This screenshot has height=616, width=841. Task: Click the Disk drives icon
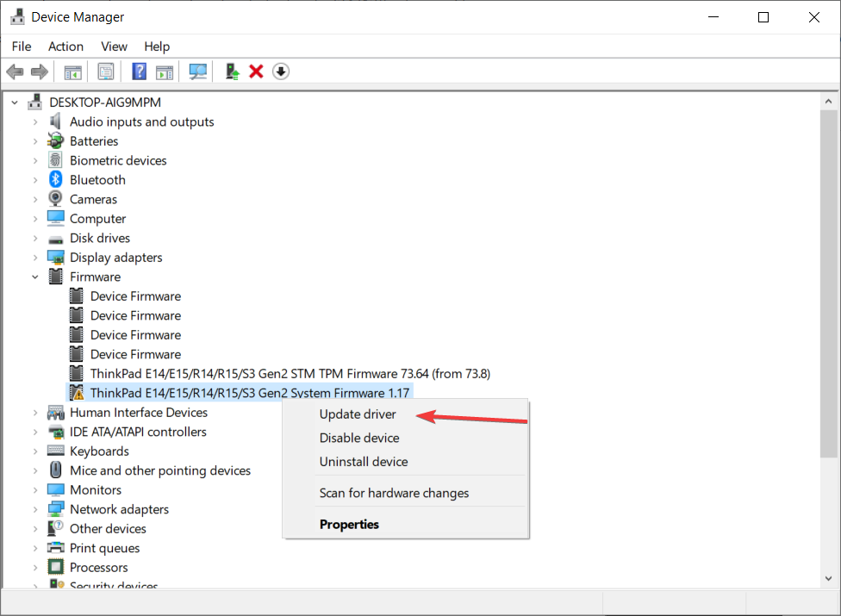(x=56, y=239)
